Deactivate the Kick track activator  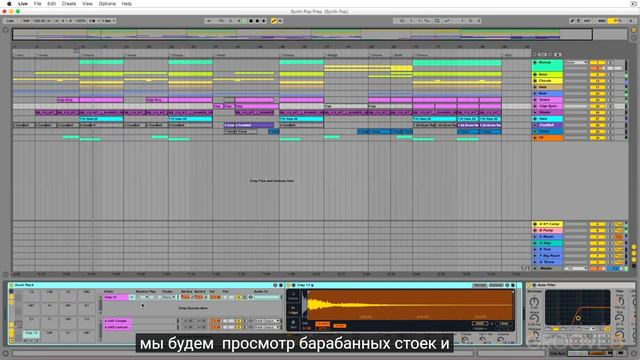(597, 93)
